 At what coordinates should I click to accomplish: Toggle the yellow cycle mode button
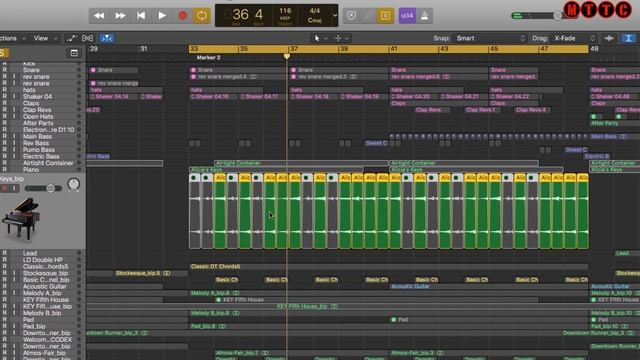point(202,16)
